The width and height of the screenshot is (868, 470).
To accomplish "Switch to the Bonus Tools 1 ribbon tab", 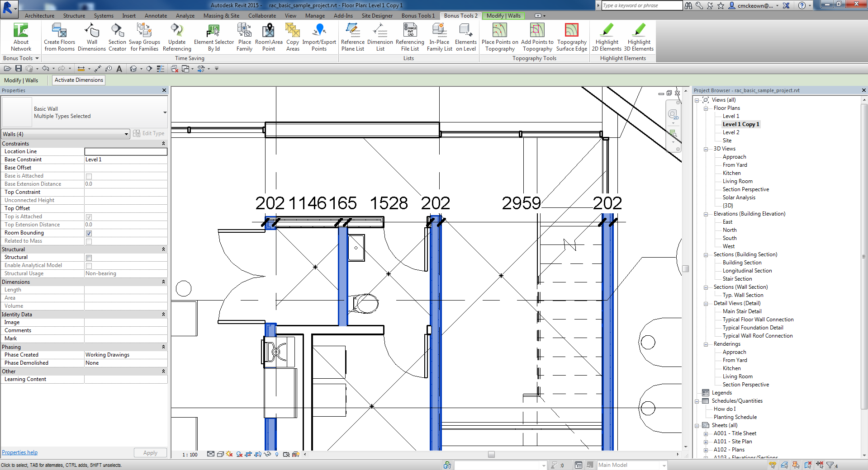I will coord(417,15).
